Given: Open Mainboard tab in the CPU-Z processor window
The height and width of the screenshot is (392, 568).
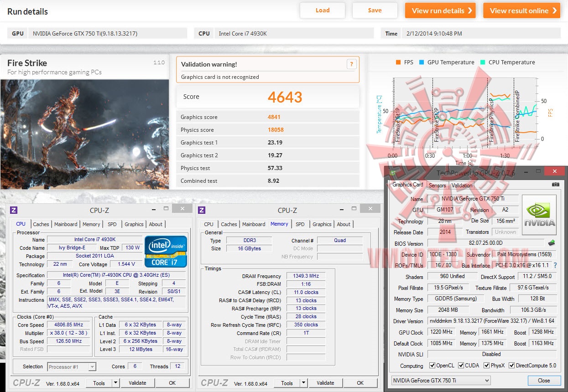Looking at the screenshot, I should tap(66, 224).
